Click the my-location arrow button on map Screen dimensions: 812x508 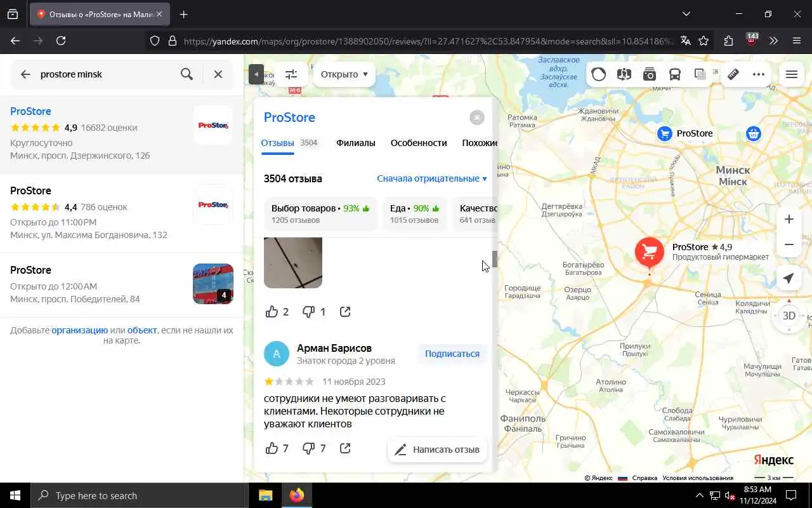[x=789, y=278]
